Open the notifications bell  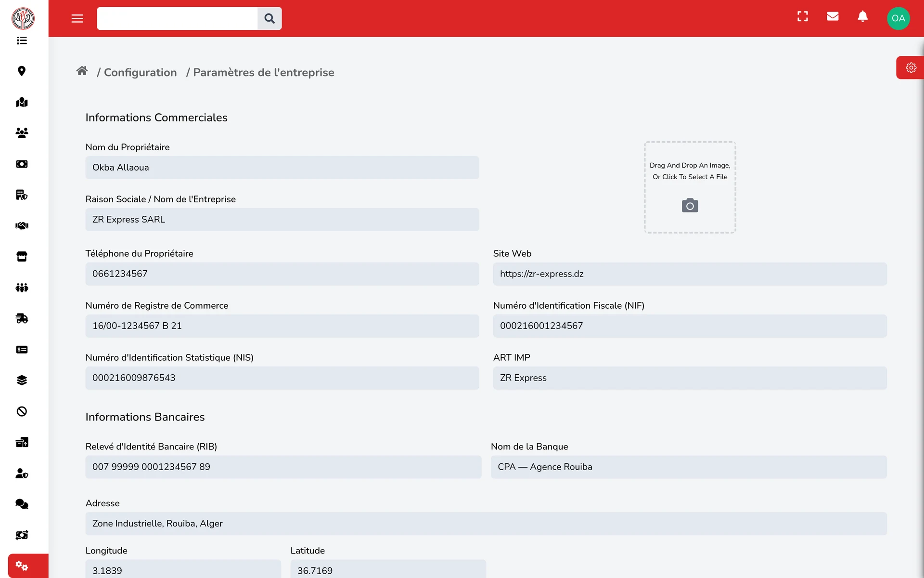[863, 16]
